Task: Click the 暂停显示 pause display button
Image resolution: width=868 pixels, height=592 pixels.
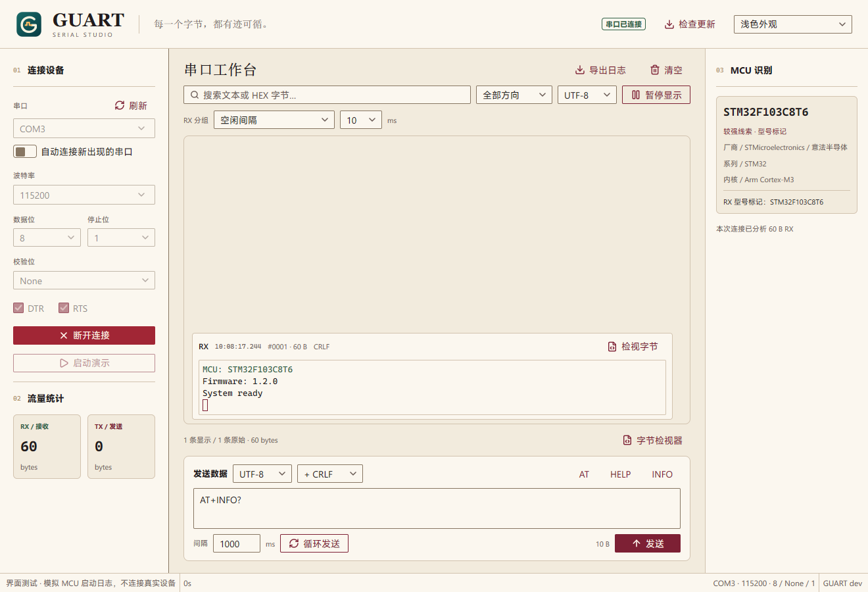Action: click(656, 95)
